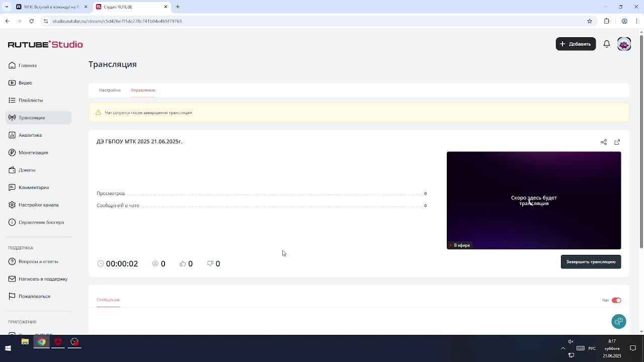Open Справочник блогера
This screenshot has height=362, width=644.
click(41, 222)
